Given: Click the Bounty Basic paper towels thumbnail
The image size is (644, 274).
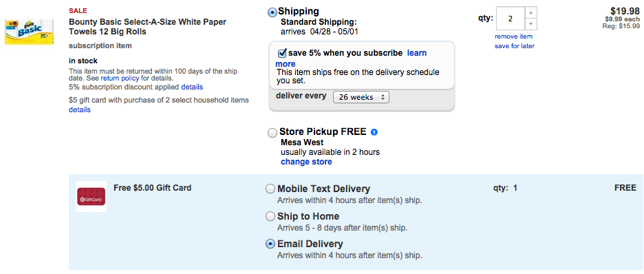Looking at the screenshot, I should pos(29,32).
